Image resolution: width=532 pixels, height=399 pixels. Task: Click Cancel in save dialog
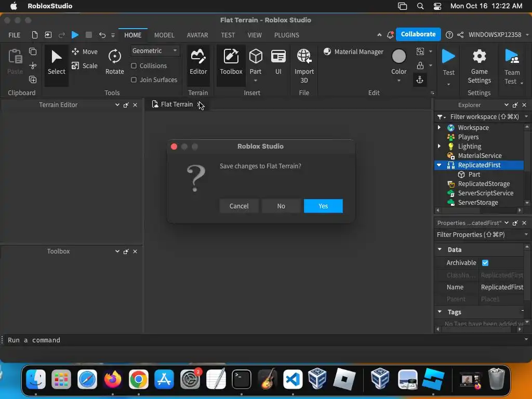239,206
